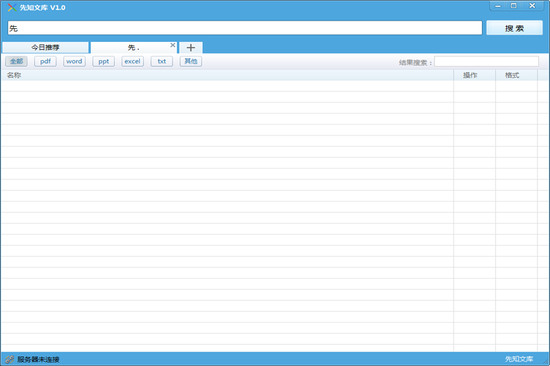The image size is (550, 366).
Task: Filter results by excel format
Action: pyautogui.click(x=133, y=61)
